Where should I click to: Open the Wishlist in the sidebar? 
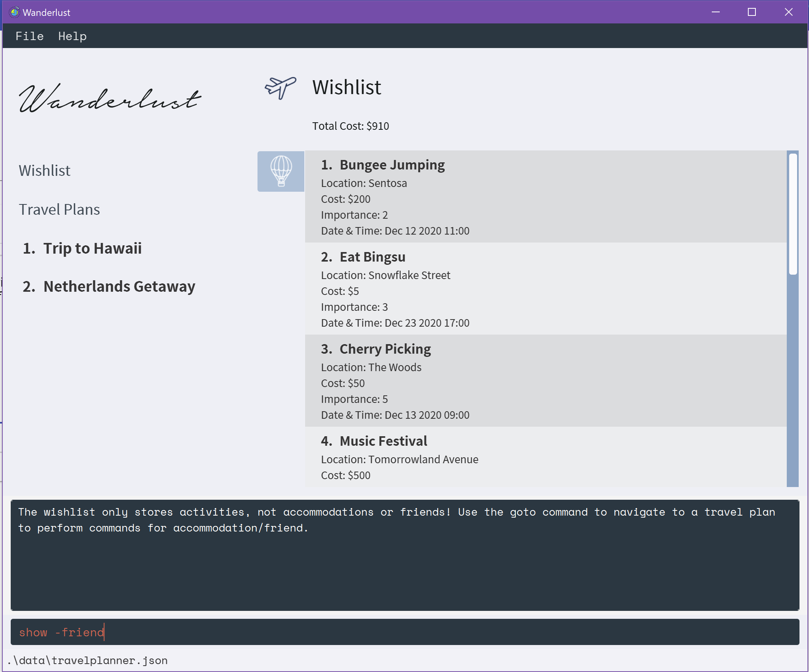44,171
